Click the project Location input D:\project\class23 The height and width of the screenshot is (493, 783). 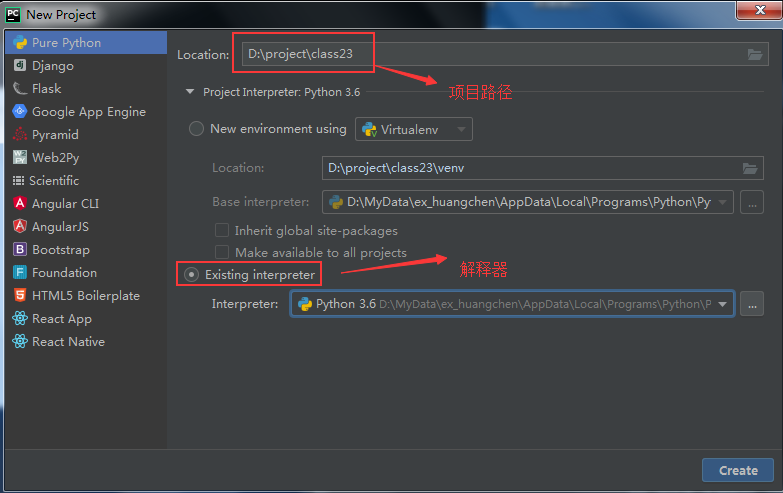[x=505, y=54]
